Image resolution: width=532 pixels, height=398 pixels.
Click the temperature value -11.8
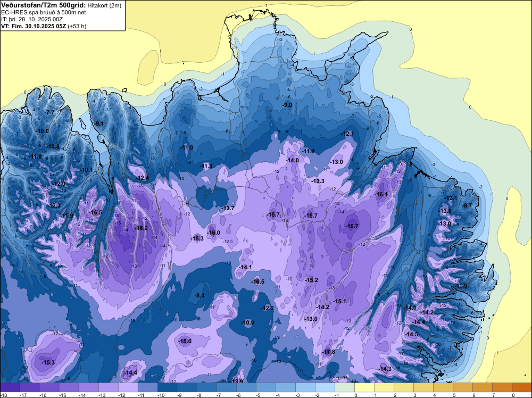coord(206,166)
